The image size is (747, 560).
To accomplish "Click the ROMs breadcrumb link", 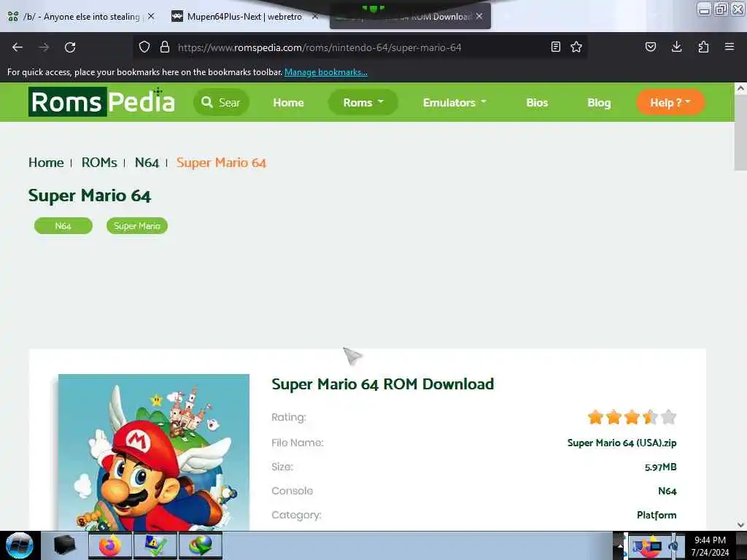I will pos(99,163).
